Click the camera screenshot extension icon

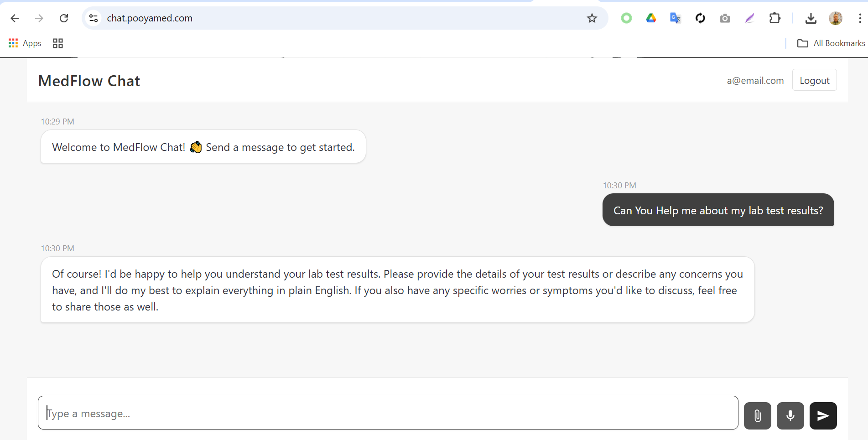pos(725,18)
